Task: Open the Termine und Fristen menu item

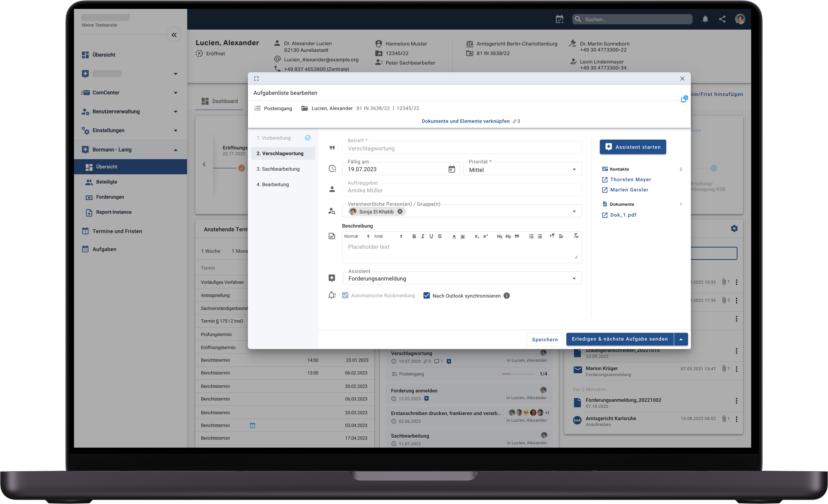Action: coord(117,231)
